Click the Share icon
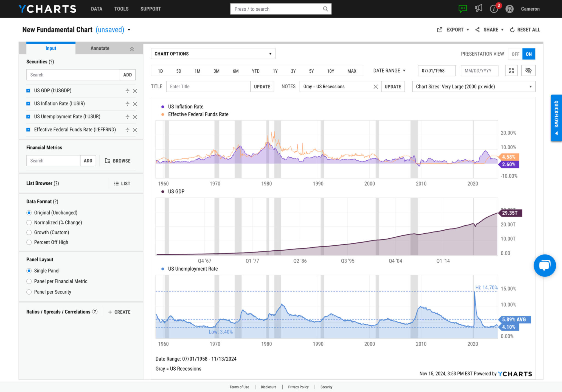Image resolution: width=562 pixels, height=392 pixels. [477, 29]
